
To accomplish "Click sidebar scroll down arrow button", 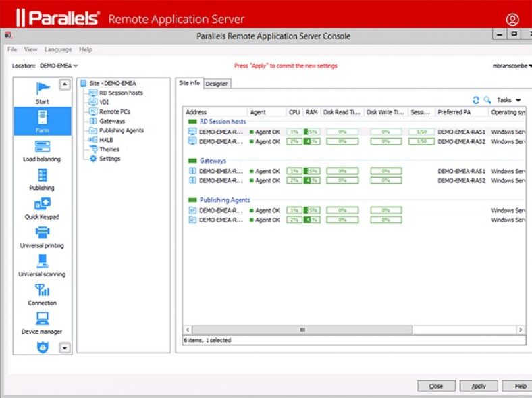I will tap(65, 348).
